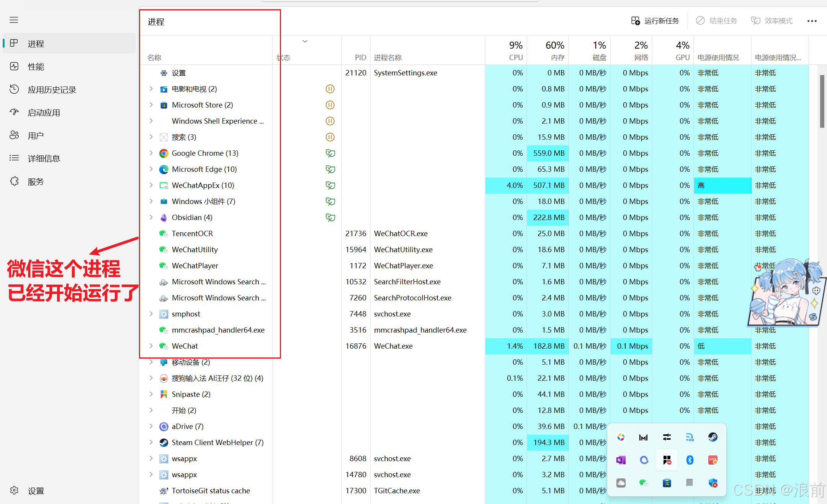
Task: Expand the WeChat process tree
Action: pos(151,346)
